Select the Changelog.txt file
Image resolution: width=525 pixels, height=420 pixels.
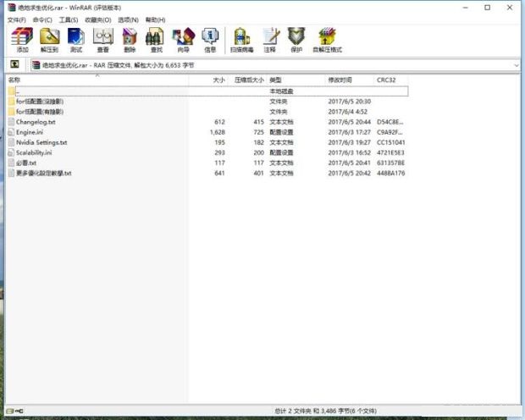207,122
